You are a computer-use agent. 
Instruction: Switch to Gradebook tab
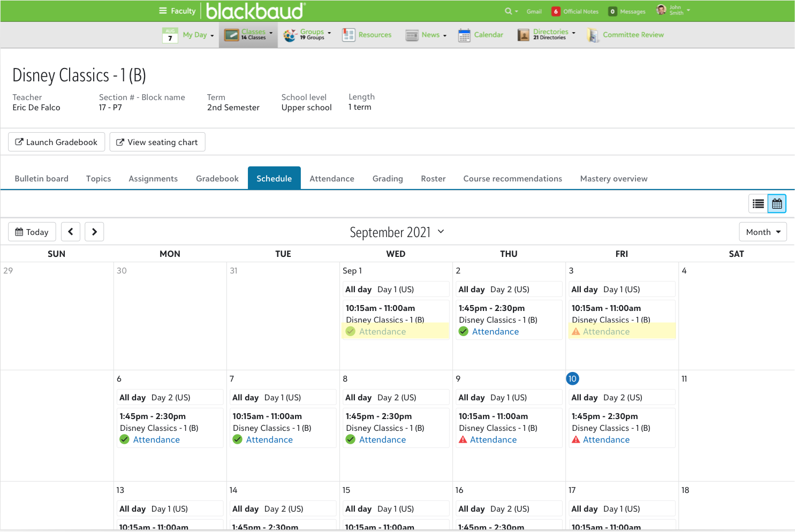(x=217, y=178)
